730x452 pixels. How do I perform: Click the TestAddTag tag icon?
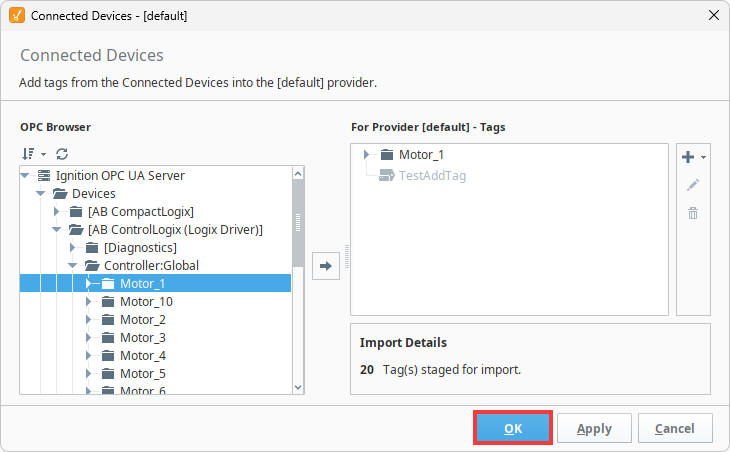click(x=386, y=175)
